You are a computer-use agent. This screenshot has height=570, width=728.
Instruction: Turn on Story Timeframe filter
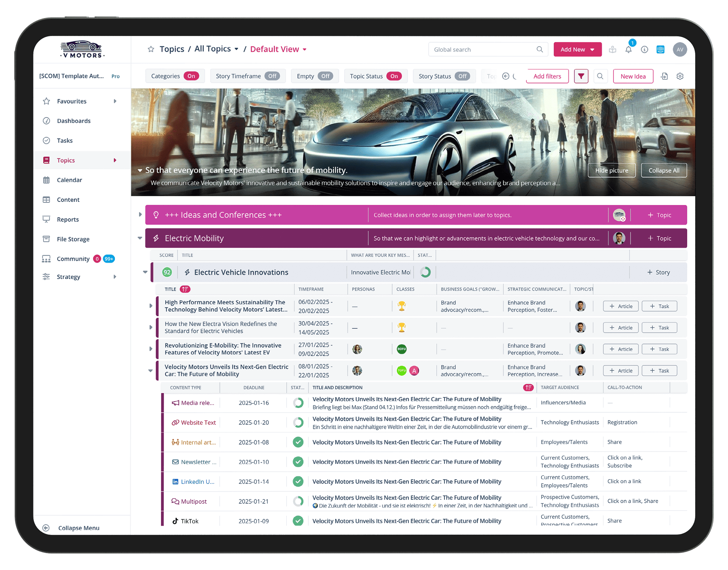272,76
